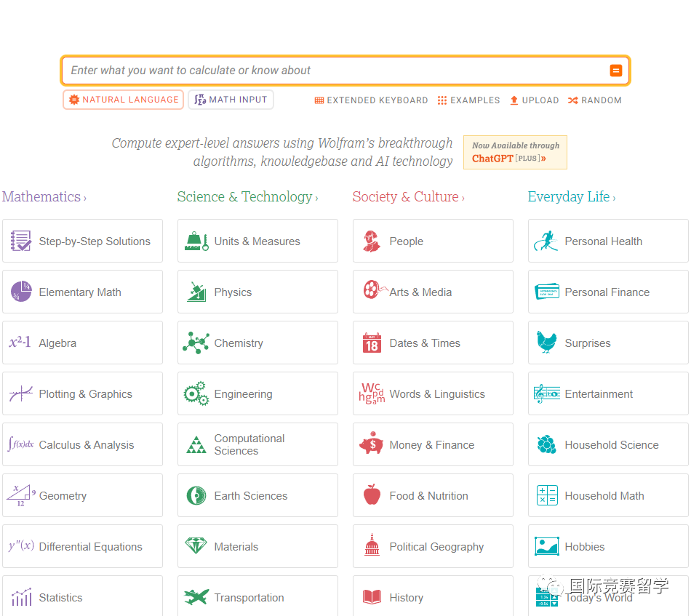The width and height of the screenshot is (691, 616).
Task: Open the Elementary Math text link
Action: click(80, 292)
